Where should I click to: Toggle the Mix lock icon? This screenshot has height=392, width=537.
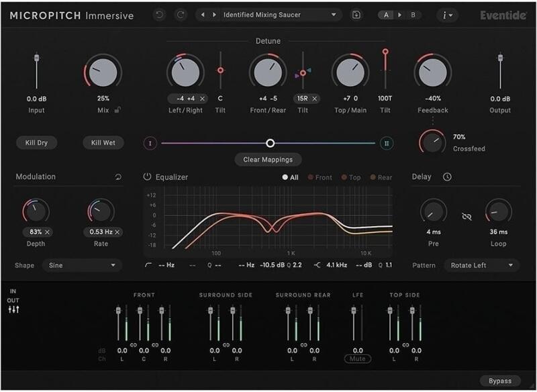[117, 110]
